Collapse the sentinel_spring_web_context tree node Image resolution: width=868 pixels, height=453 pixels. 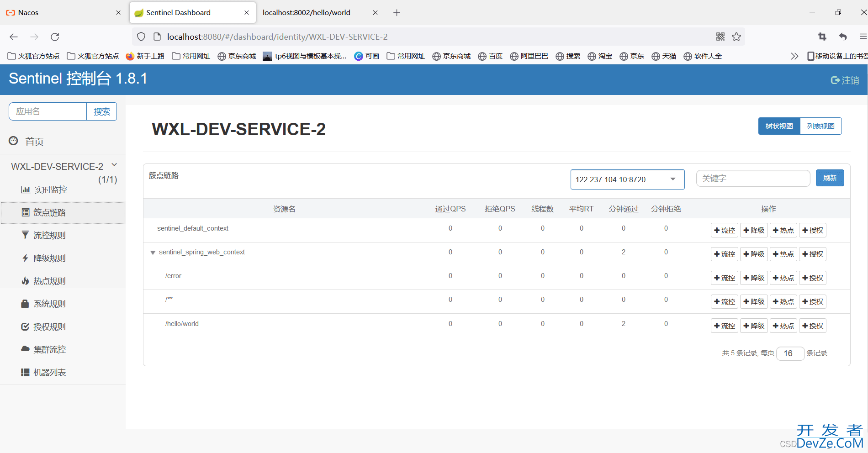(x=153, y=253)
